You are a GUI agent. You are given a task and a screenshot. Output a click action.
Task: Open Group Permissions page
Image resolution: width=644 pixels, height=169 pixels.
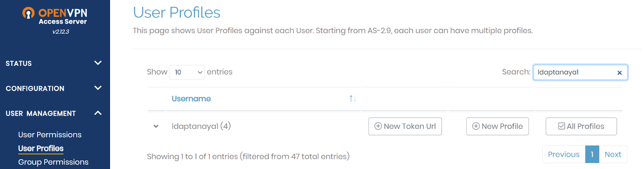(53, 162)
